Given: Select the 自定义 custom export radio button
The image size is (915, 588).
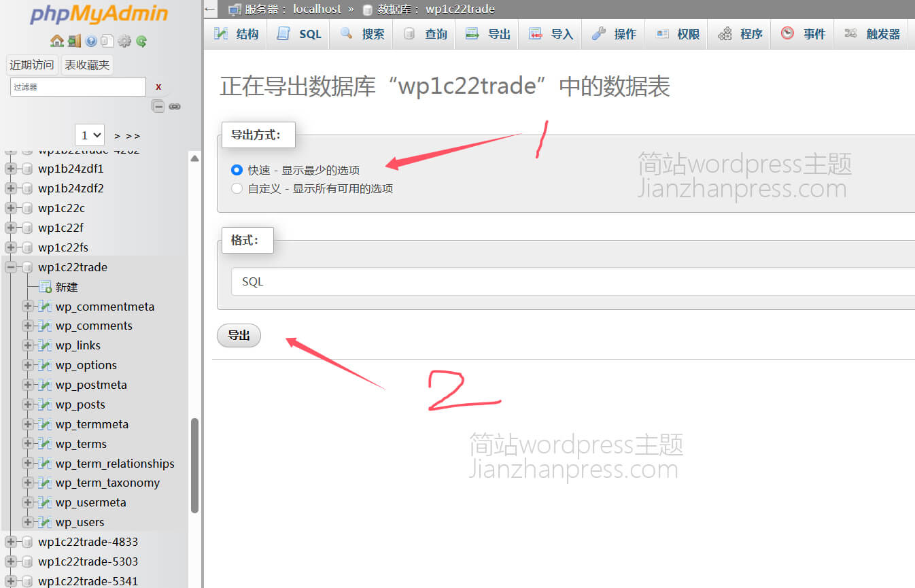Looking at the screenshot, I should point(237,189).
